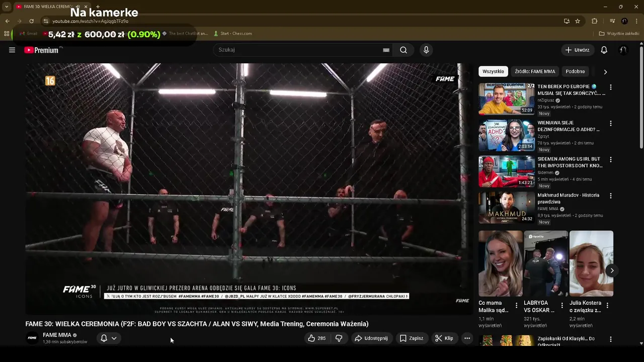Open SIDEMEN AMONG US IRL thumbnail
Image resolution: width=644 pixels, height=362 pixels.
click(x=507, y=171)
